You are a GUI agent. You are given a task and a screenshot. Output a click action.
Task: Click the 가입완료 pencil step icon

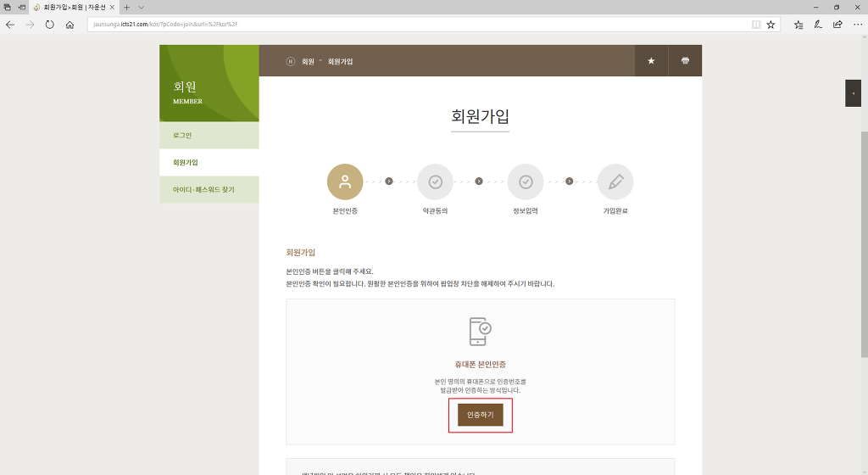[615, 182]
